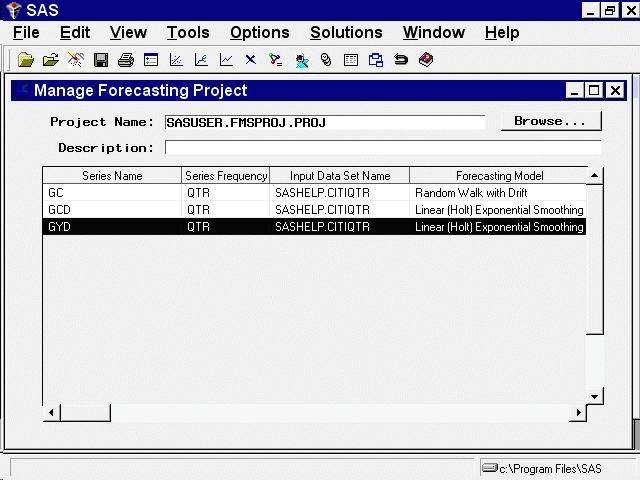Click the save (floppy disk) toolbar icon

point(101,60)
